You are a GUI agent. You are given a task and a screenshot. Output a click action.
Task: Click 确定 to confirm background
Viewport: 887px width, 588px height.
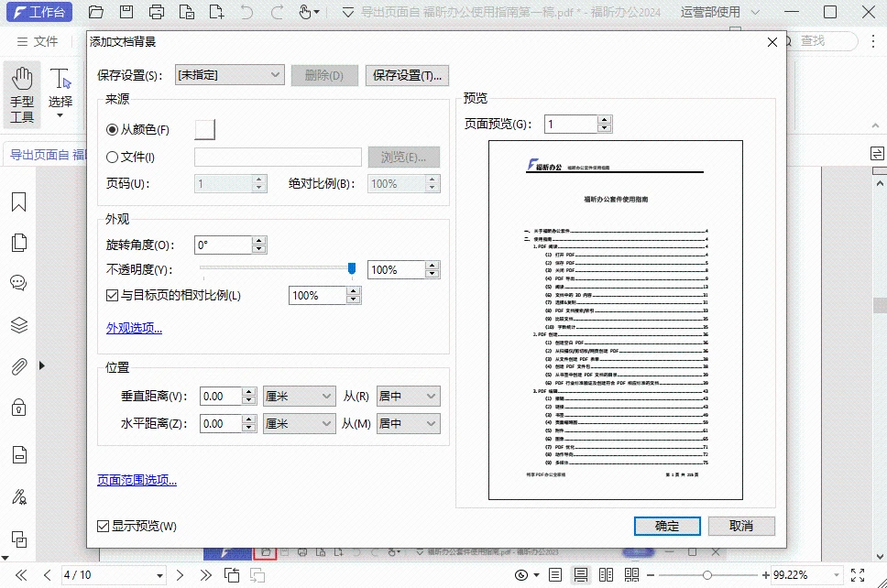click(667, 526)
